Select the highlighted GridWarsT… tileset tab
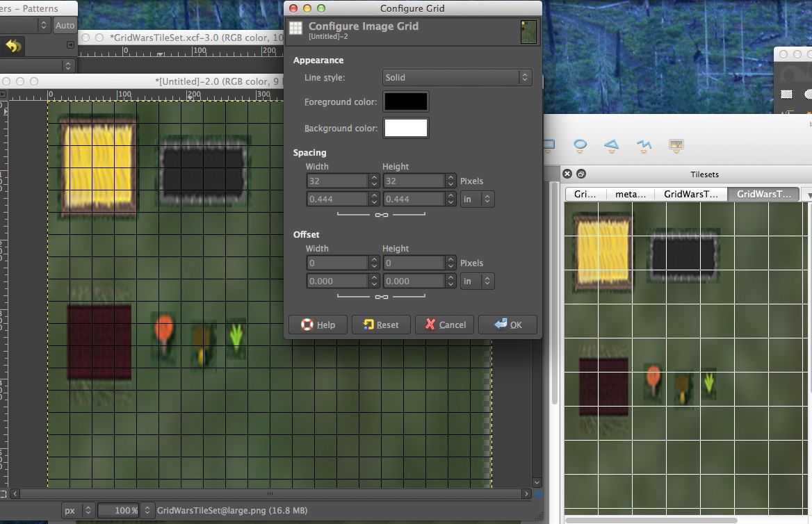This screenshot has height=524, width=812. 764,194
